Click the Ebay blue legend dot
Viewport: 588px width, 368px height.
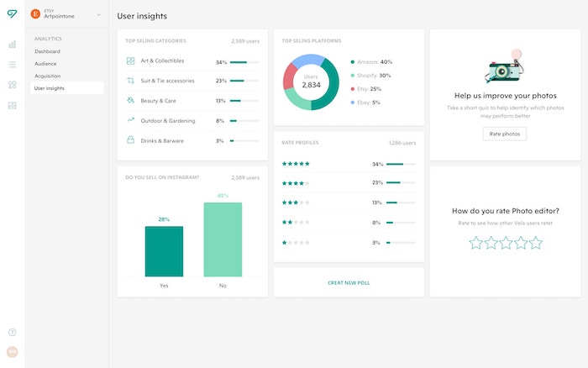(353, 103)
